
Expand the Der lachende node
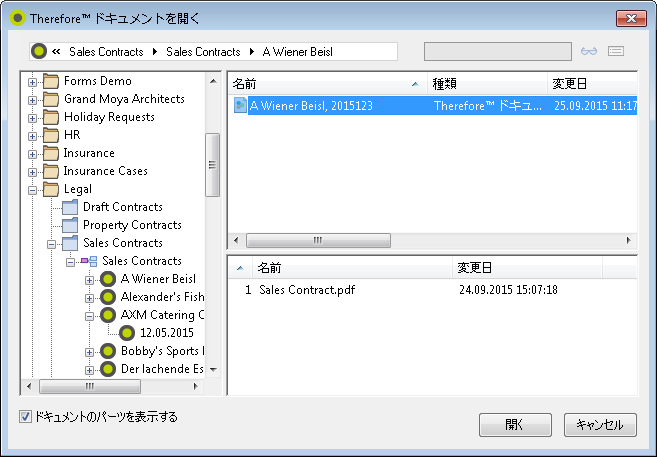89,370
